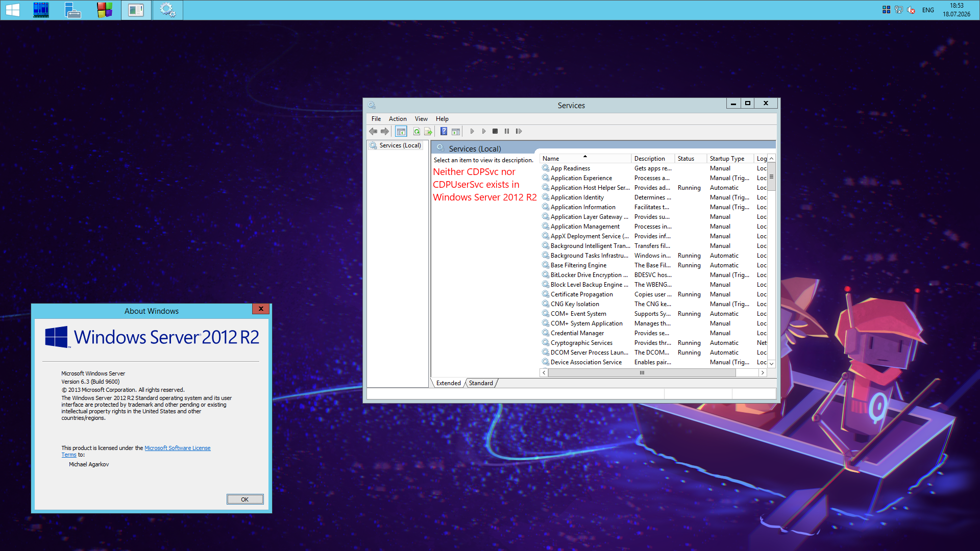This screenshot has width=980, height=551.
Task: Click the ENG language indicator
Action: (x=928, y=10)
